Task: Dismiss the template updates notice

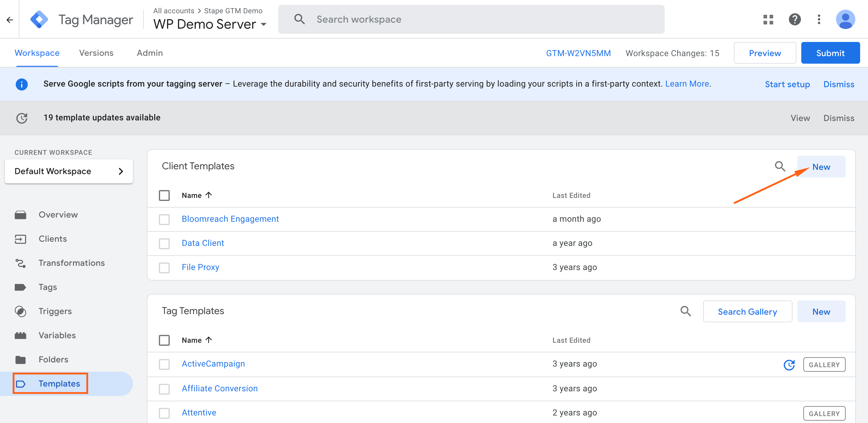Action: pyautogui.click(x=839, y=118)
